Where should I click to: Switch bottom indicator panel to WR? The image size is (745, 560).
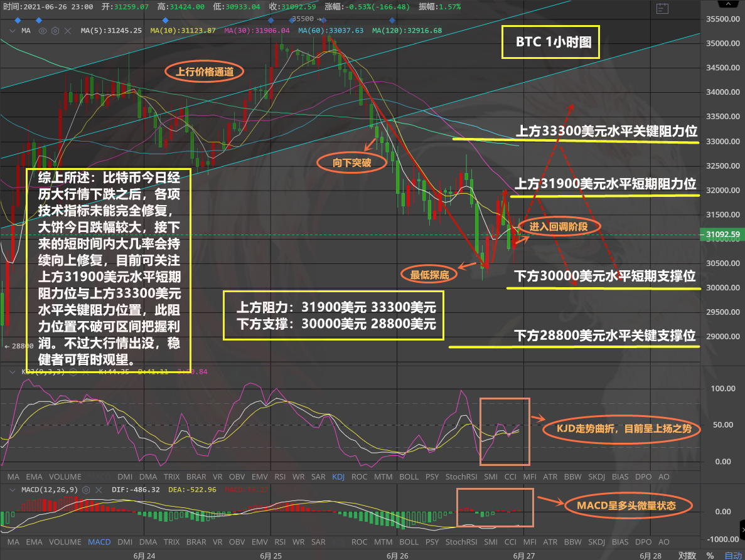298,542
